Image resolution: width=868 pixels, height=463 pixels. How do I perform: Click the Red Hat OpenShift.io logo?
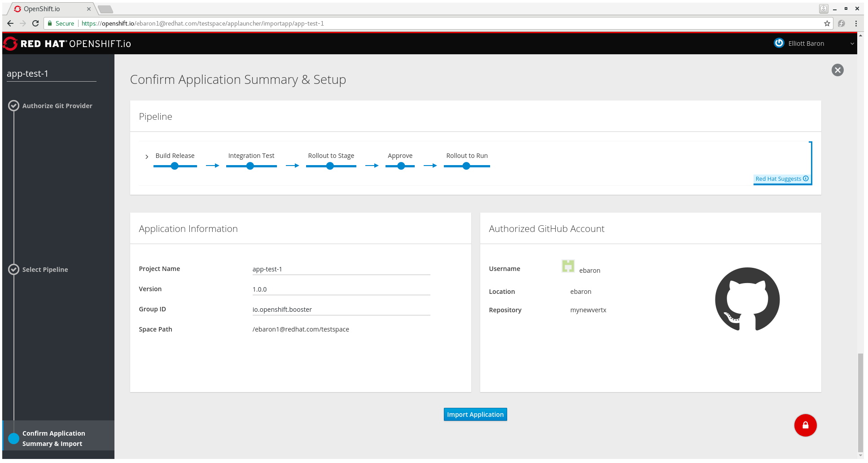pos(67,44)
